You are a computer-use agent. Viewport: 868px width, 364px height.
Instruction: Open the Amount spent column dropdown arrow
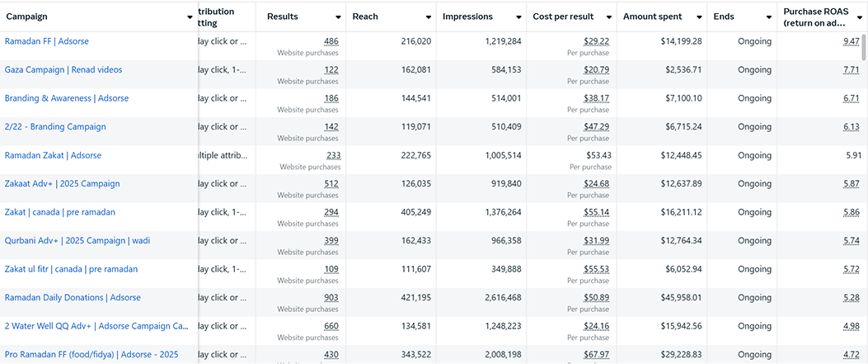698,17
